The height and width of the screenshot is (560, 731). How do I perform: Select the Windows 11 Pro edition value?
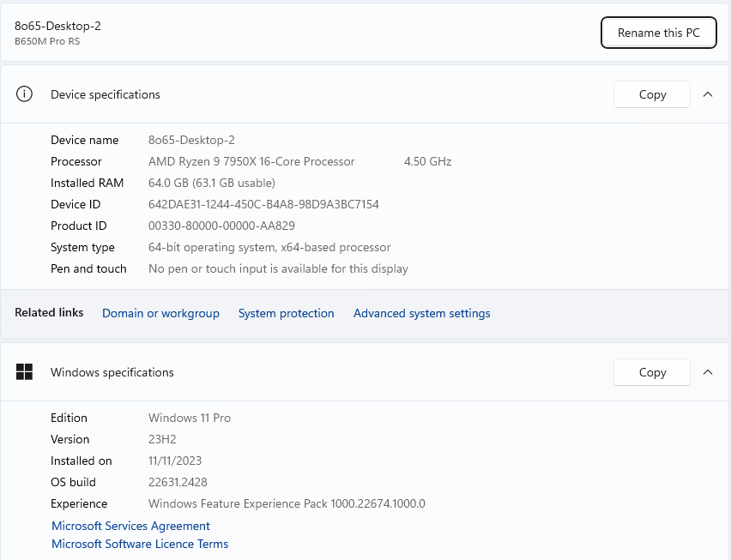pyautogui.click(x=190, y=418)
